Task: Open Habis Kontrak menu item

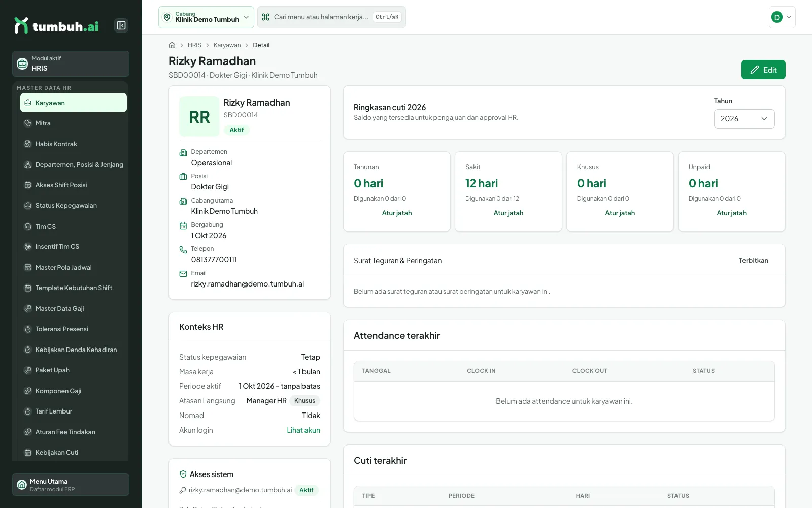Action: pos(74,144)
